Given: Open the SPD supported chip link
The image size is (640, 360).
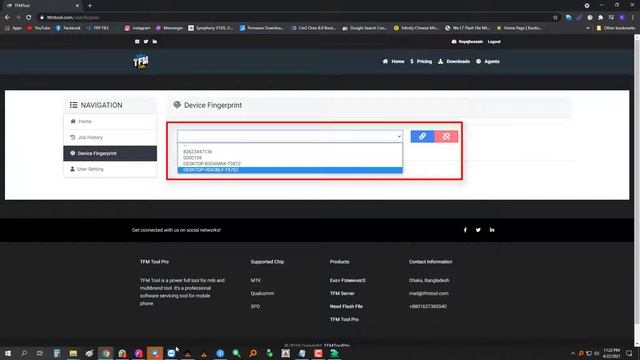Looking at the screenshot, I should tap(255, 307).
